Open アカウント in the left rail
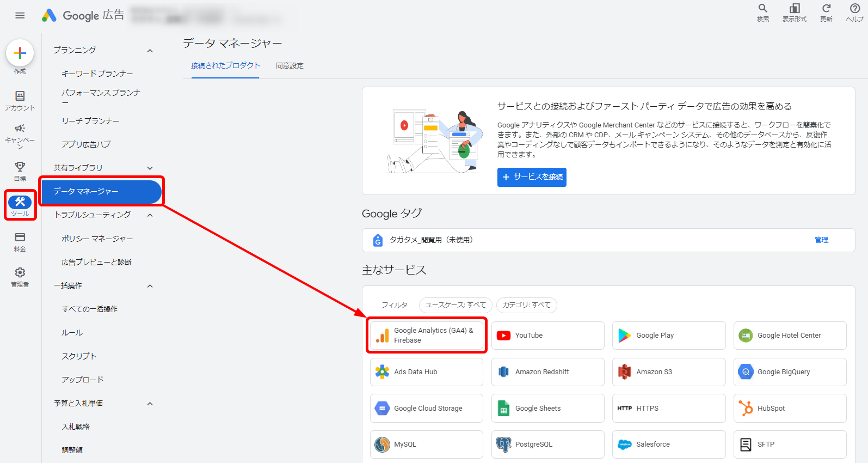Screen dimensions: 868x463 [20, 101]
